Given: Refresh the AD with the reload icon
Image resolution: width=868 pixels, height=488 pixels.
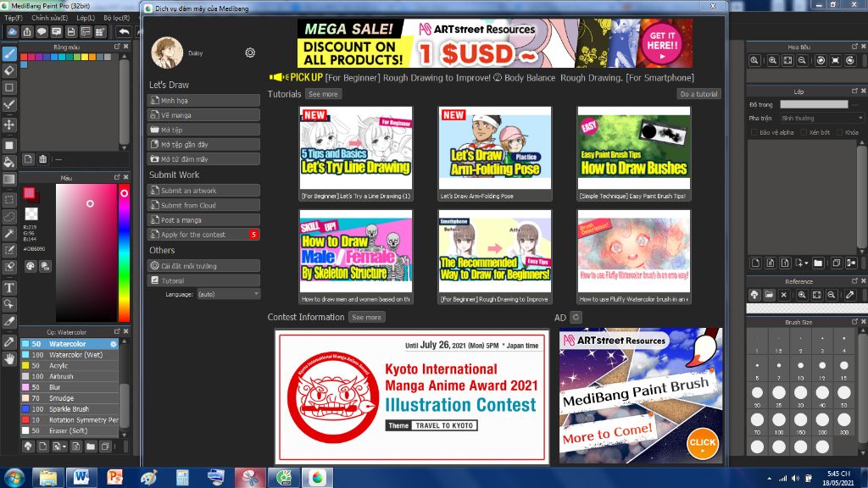Looking at the screenshot, I should 576,317.
